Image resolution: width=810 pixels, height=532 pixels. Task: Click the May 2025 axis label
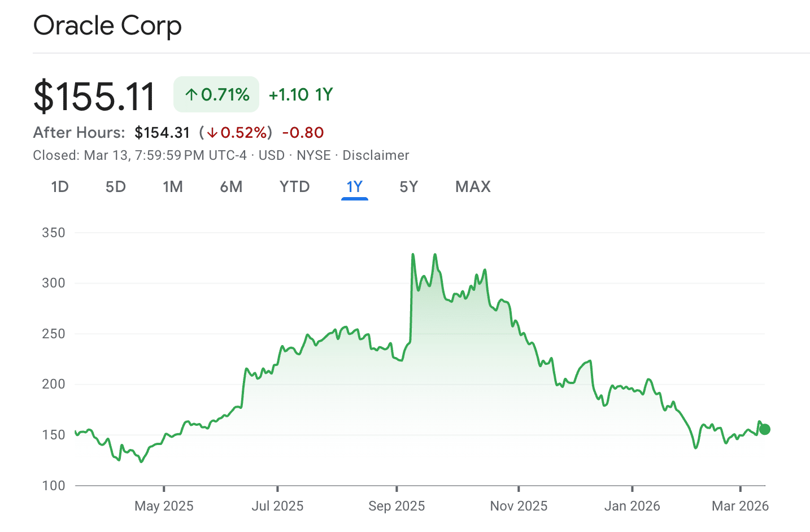click(x=164, y=506)
